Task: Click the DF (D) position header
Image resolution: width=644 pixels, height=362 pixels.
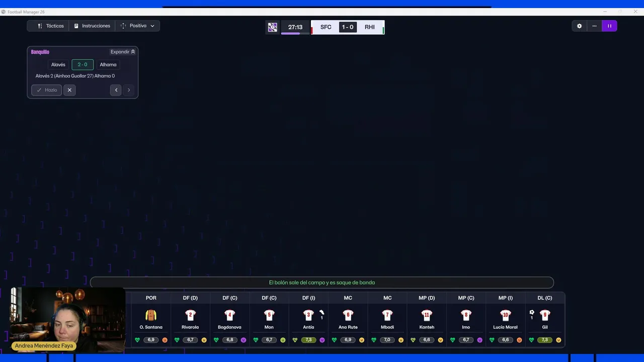Action: pos(190,298)
